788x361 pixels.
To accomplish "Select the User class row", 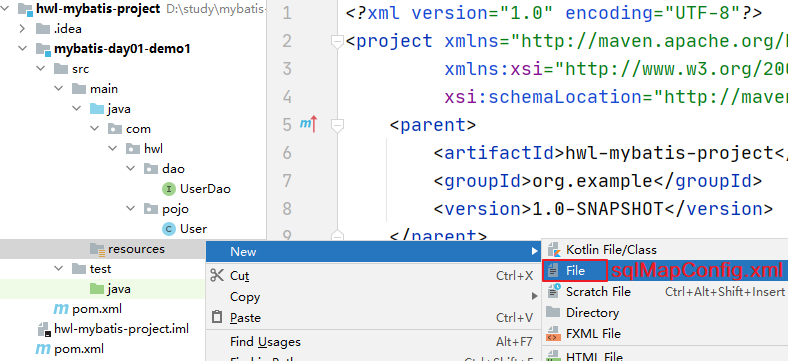I will click(x=133, y=229).
